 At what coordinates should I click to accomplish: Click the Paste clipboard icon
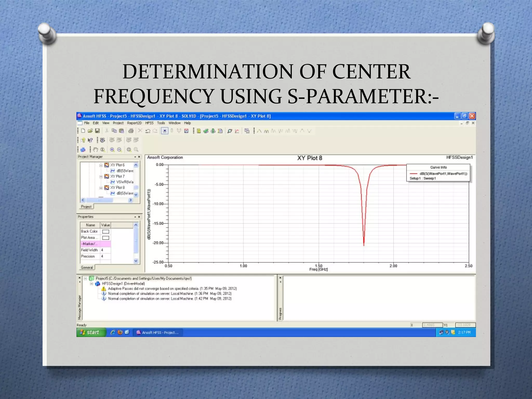pos(121,131)
